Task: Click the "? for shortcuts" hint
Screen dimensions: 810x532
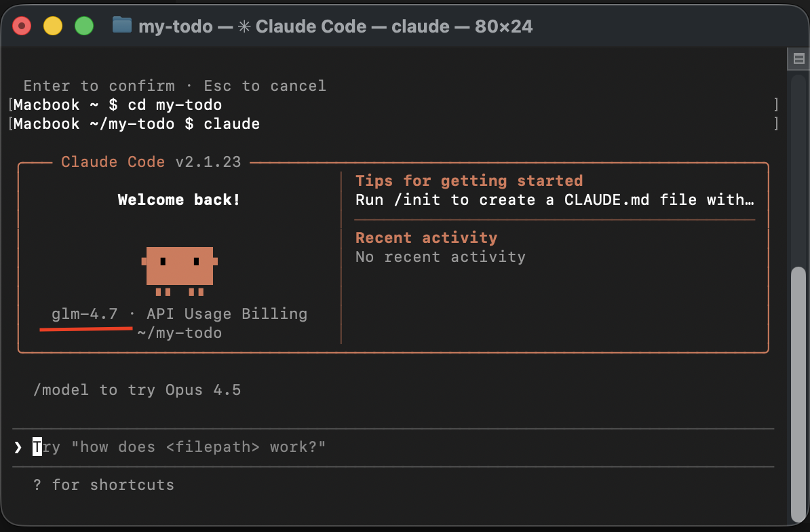Action: point(103,485)
